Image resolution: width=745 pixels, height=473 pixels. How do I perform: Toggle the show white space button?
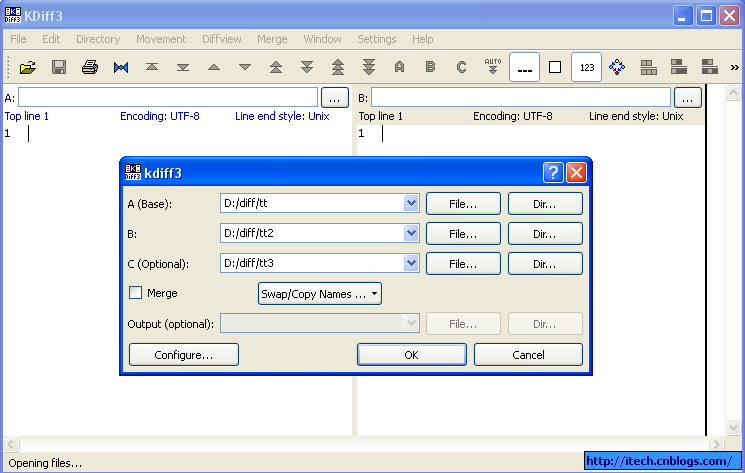click(x=555, y=67)
